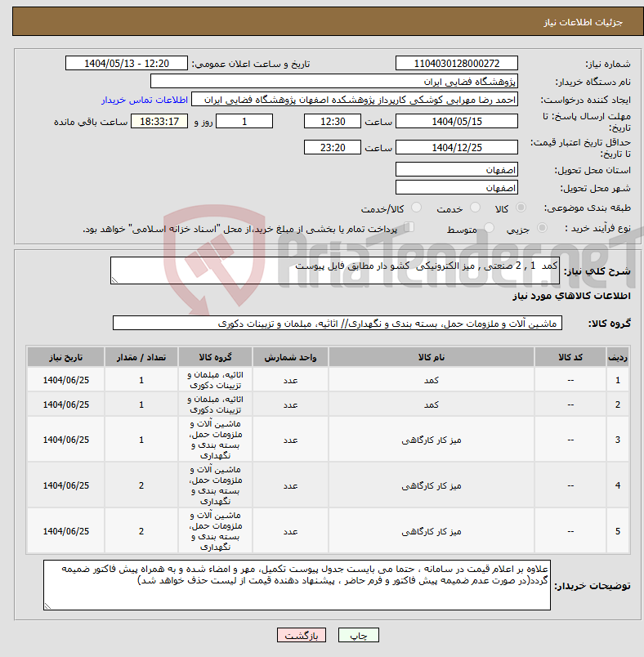Click the resize handle of توضیحات خریدار box
The image size is (644, 657).
[x=47, y=606]
